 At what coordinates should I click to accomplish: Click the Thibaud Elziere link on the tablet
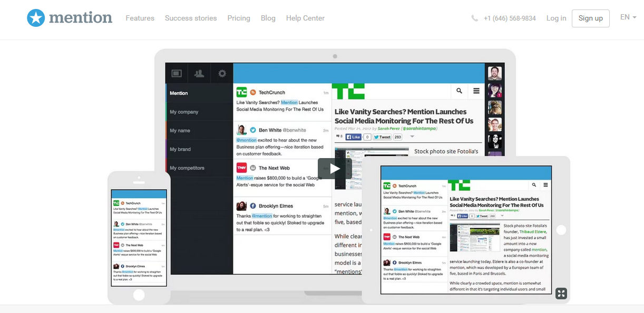tap(533, 231)
